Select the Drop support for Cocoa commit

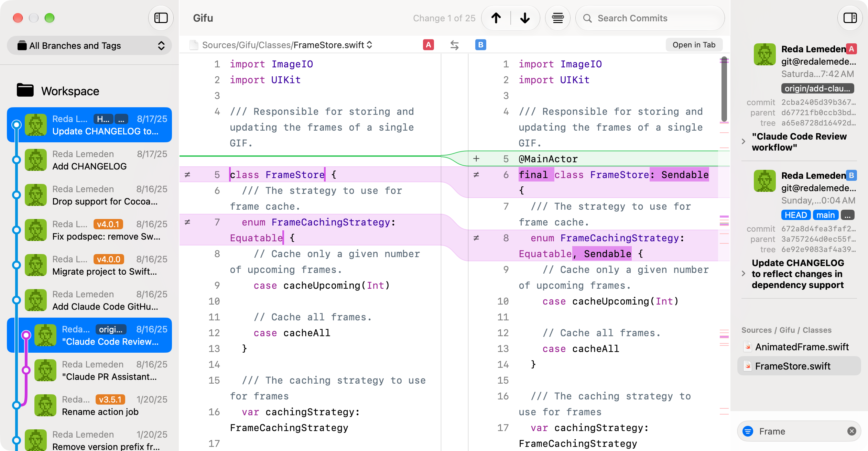[89, 195]
